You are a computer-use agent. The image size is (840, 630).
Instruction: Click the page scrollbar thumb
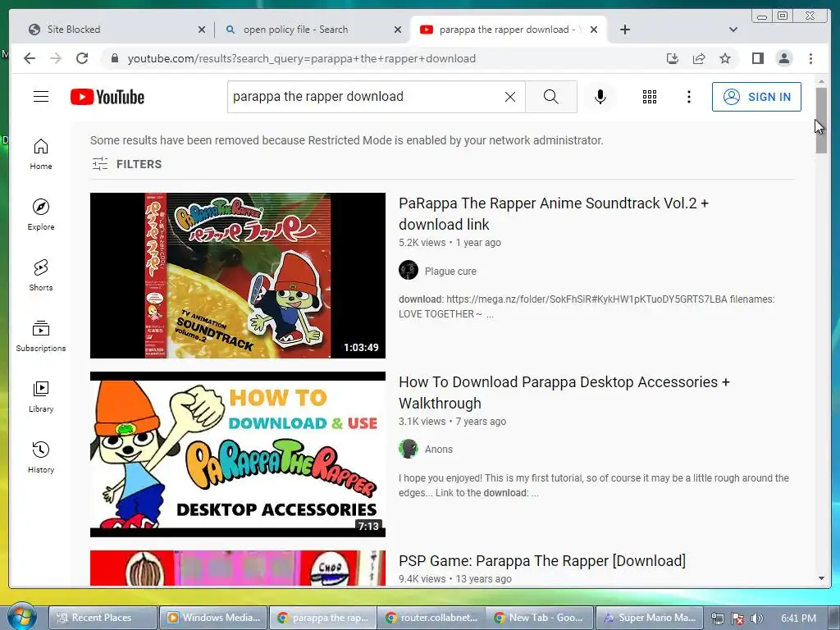click(x=821, y=121)
